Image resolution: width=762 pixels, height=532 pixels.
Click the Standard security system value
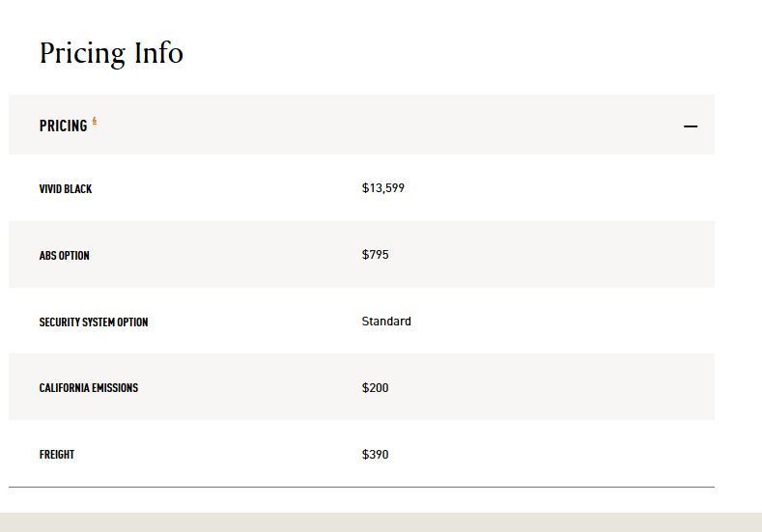tap(386, 322)
